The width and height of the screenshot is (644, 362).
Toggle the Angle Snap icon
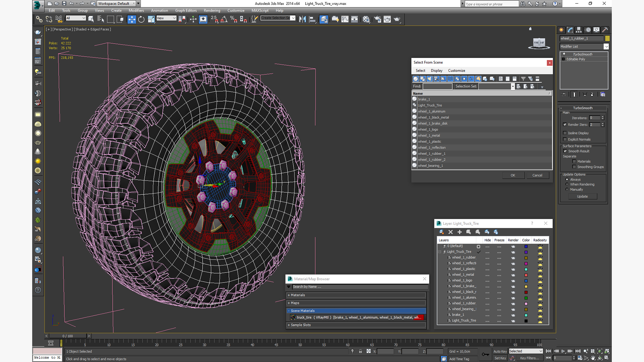click(224, 19)
